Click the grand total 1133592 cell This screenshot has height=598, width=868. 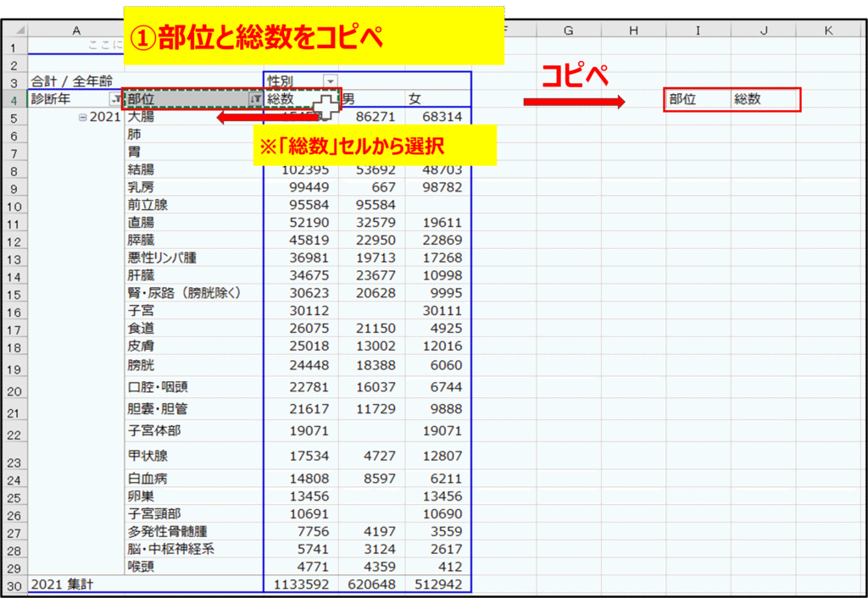pos(301,584)
